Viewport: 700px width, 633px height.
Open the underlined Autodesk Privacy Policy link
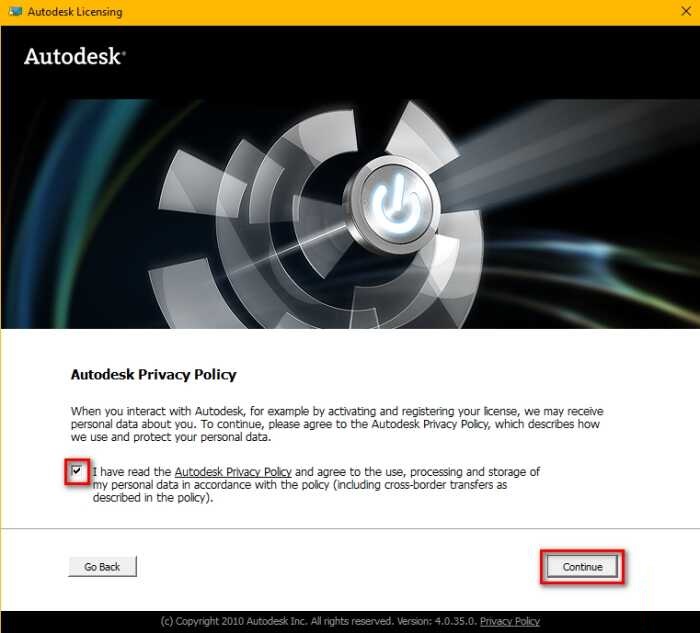233,472
